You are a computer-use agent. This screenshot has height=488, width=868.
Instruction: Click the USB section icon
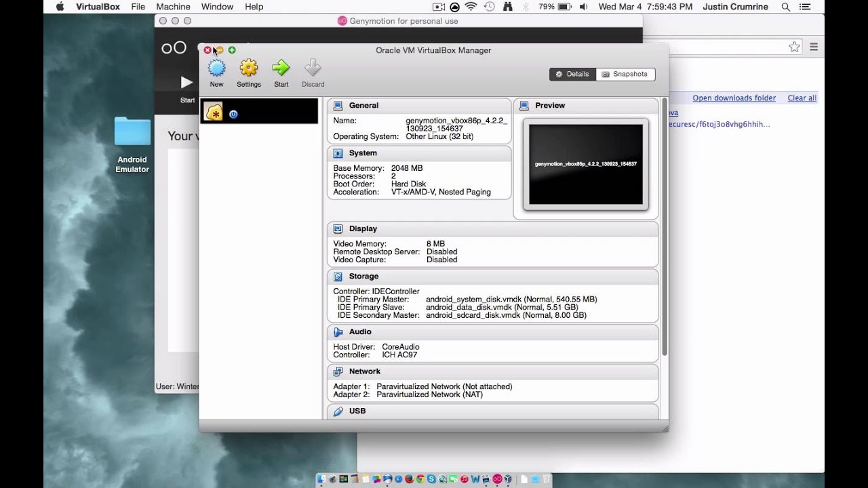pyautogui.click(x=338, y=411)
